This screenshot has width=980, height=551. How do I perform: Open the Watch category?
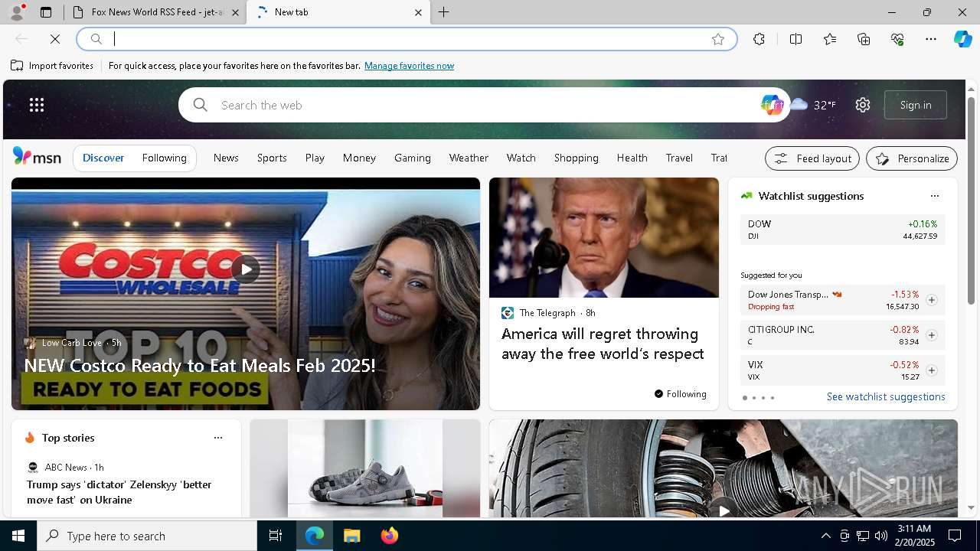coord(521,158)
